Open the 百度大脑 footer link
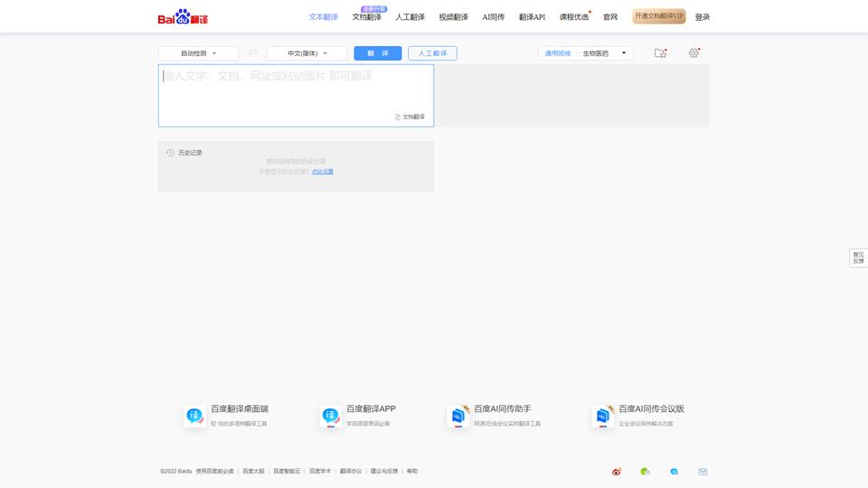 click(x=253, y=472)
